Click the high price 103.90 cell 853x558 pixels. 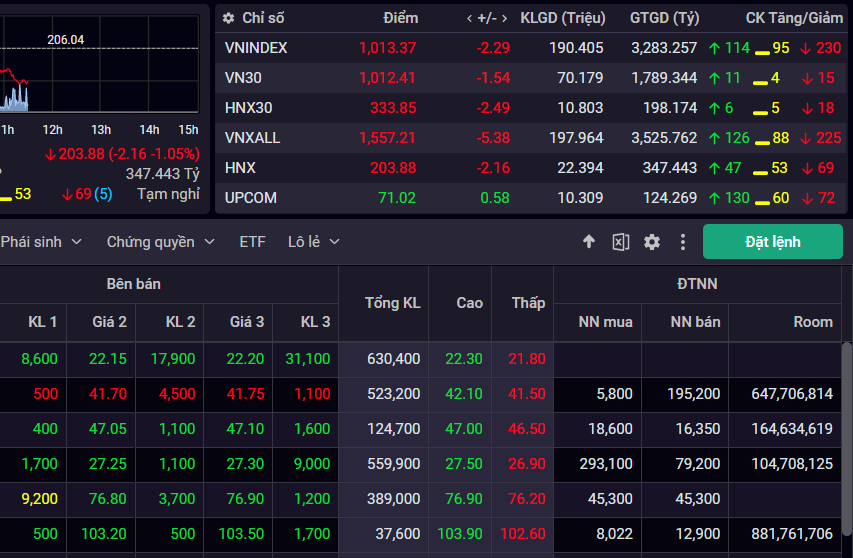point(460,534)
